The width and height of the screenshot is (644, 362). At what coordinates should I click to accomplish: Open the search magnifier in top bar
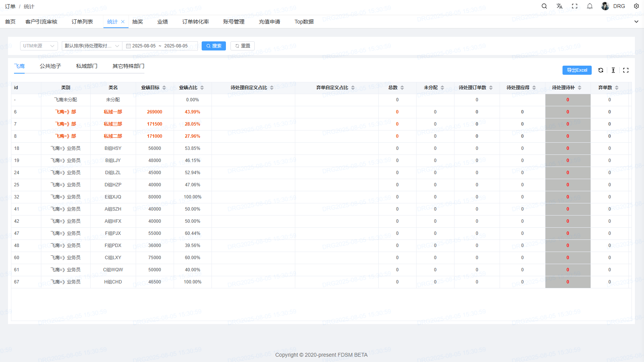coord(544,6)
